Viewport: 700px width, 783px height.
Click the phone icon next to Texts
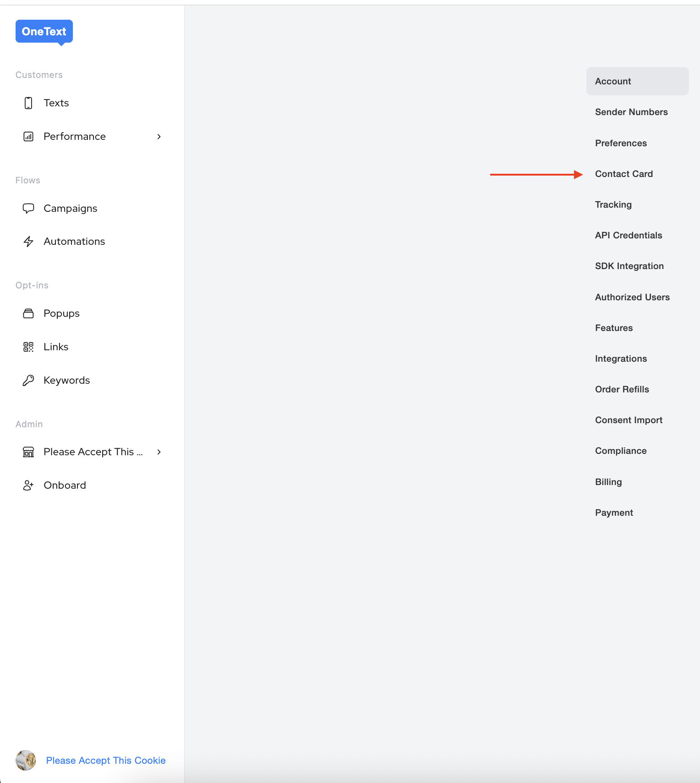[x=28, y=103]
